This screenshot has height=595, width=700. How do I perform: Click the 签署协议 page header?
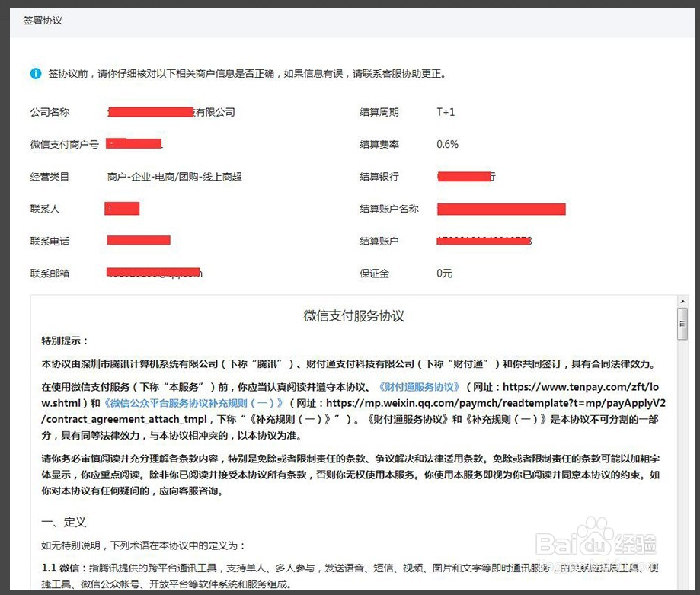click(43, 20)
